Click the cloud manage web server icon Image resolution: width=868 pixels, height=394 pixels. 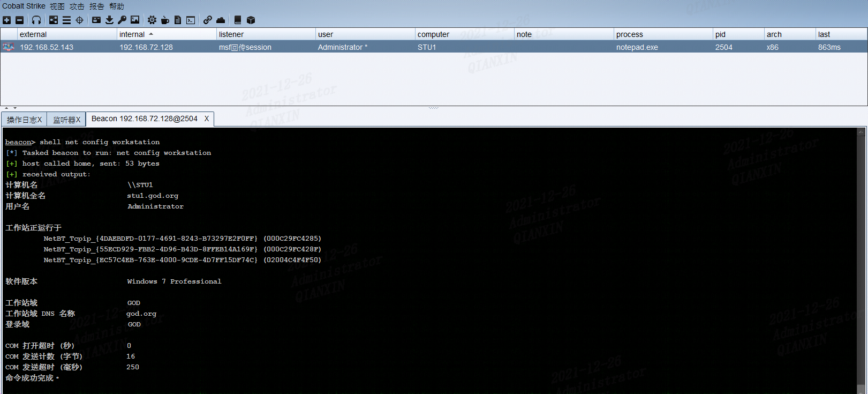point(221,20)
